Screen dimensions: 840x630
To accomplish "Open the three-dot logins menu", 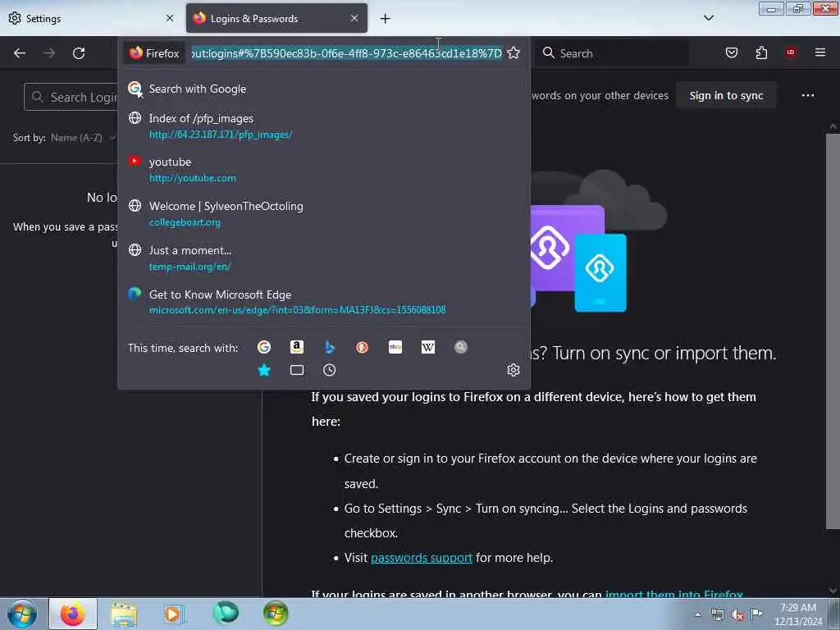I will (x=808, y=95).
